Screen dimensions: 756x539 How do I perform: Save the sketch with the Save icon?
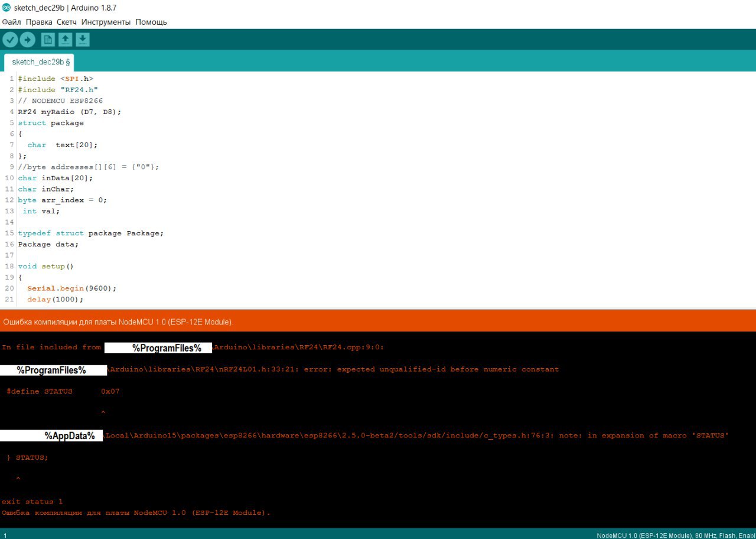[x=83, y=40]
